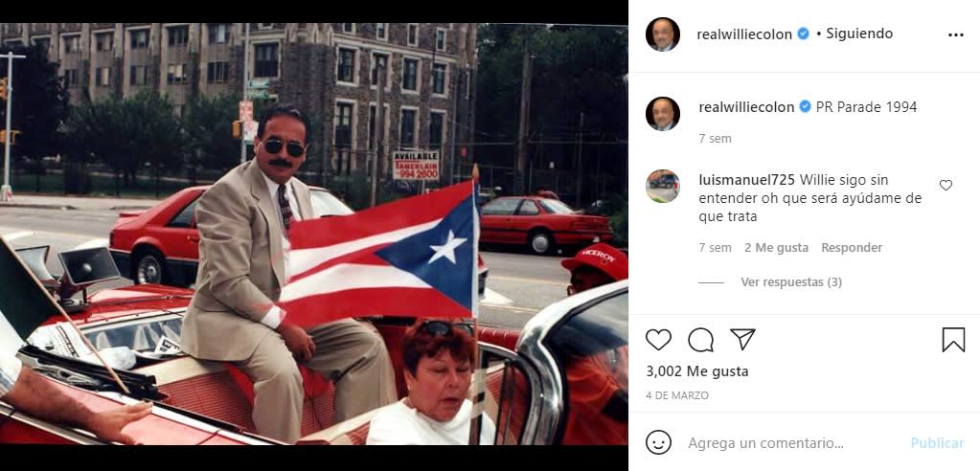View 2 Me gusta on comment
The image size is (980, 471).
click(x=776, y=248)
